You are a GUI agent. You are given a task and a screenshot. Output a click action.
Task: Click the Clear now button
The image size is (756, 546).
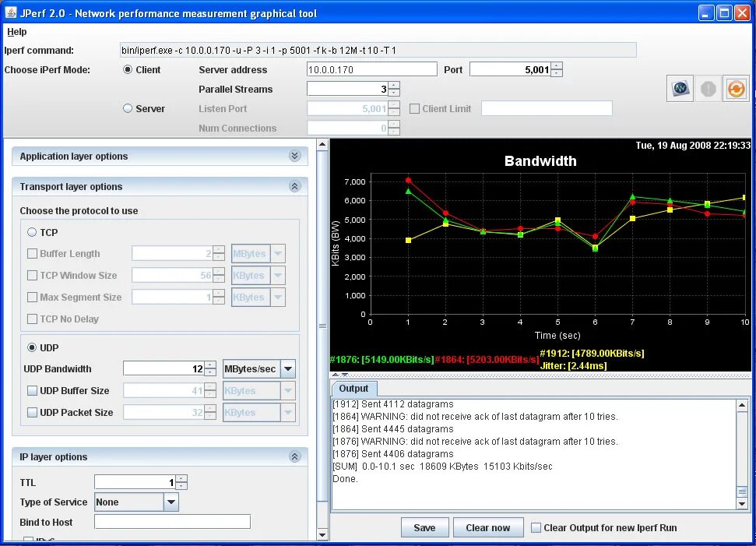pyautogui.click(x=488, y=527)
